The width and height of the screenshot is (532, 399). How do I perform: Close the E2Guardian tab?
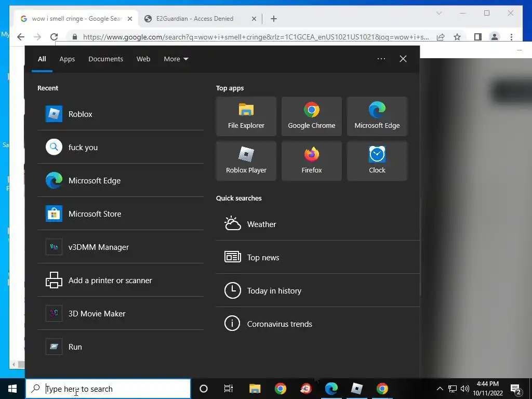pyautogui.click(x=254, y=19)
